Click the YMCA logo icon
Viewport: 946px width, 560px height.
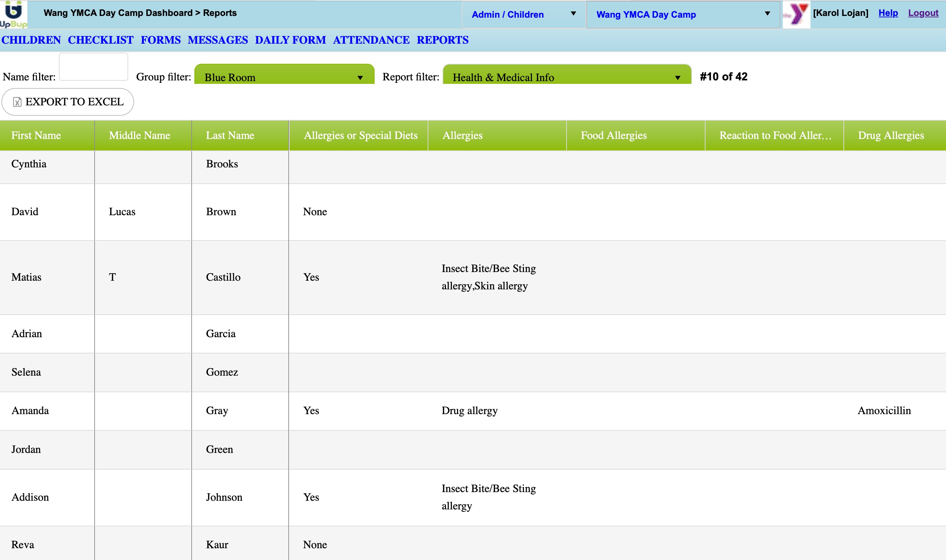[x=796, y=14]
